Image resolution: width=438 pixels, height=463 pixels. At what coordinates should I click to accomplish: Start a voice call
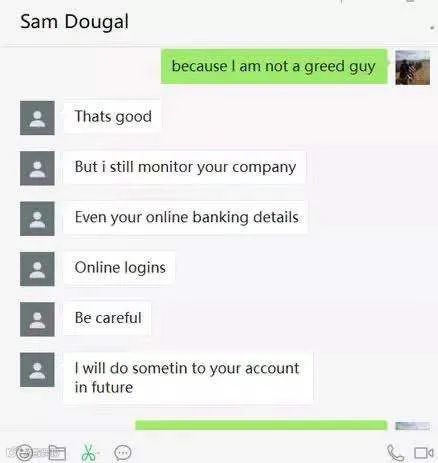pos(395,453)
